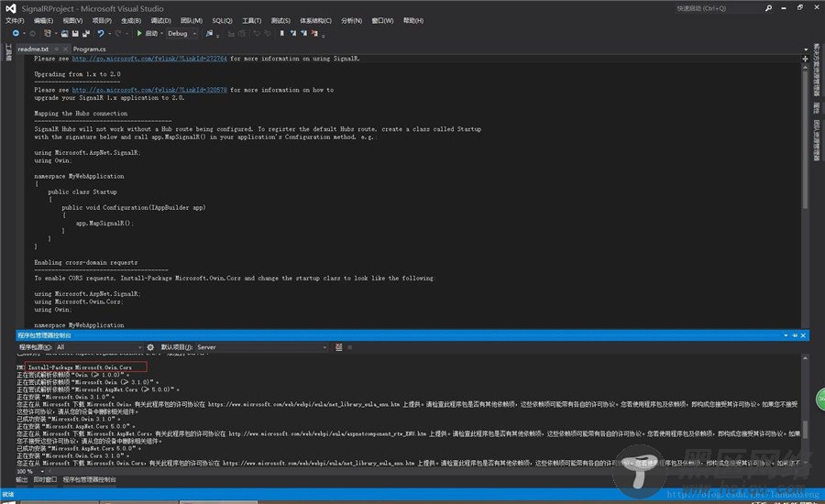Click the Save icon in the toolbar
This screenshot has width=825, height=504.
[x=75, y=33]
